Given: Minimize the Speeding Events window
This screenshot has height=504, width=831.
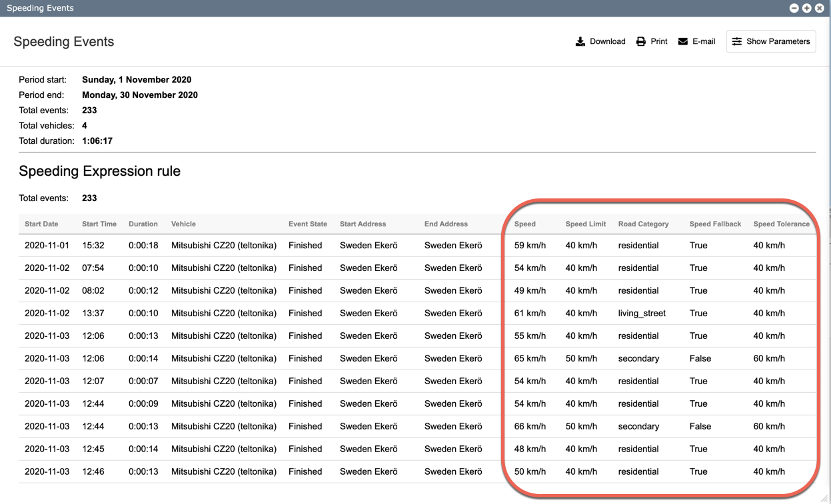Looking at the screenshot, I should pyautogui.click(x=794, y=8).
